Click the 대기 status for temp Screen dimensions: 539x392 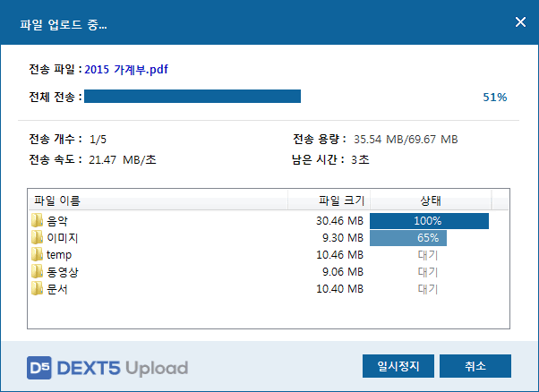point(428,255)
